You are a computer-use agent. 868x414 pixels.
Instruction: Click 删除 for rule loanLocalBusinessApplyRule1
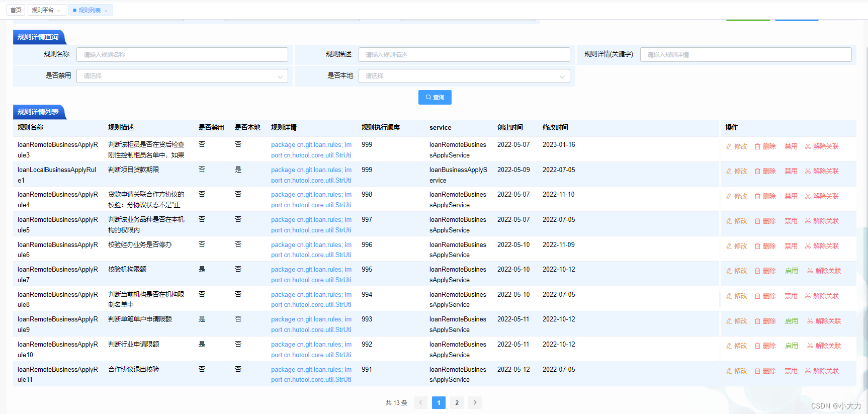pos(765,171)
